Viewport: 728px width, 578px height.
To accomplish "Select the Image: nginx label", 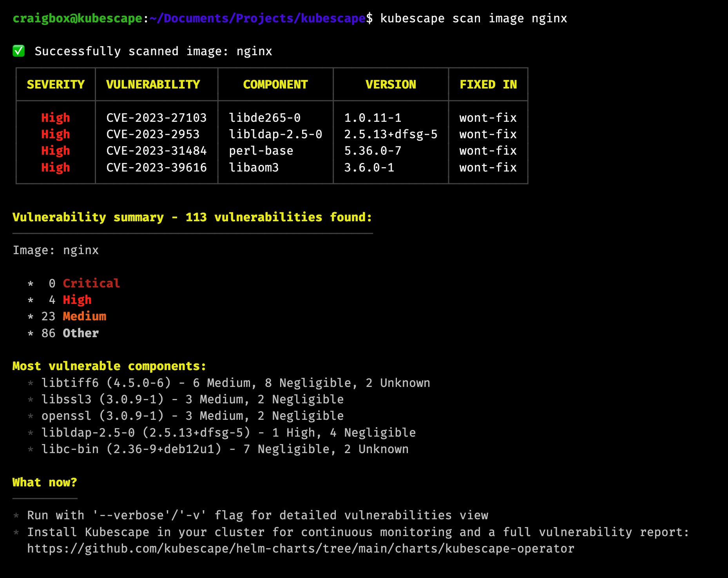I will 55,250.
